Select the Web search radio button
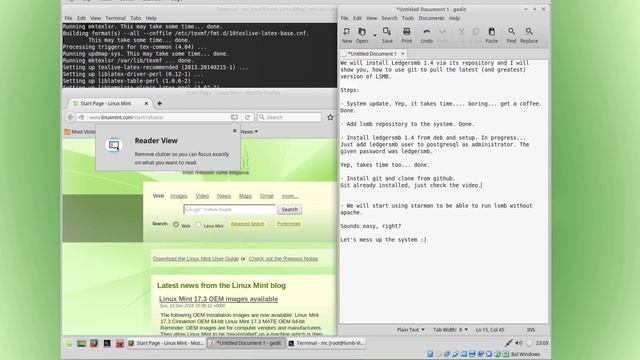The width and height of the screenshot is (640, 360). pos(176,224)
